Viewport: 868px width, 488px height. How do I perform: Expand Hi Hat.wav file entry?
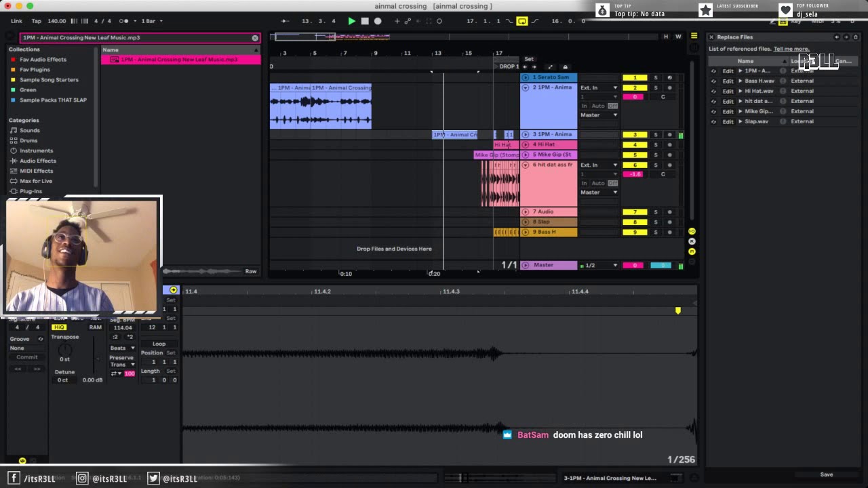point(741,91)
